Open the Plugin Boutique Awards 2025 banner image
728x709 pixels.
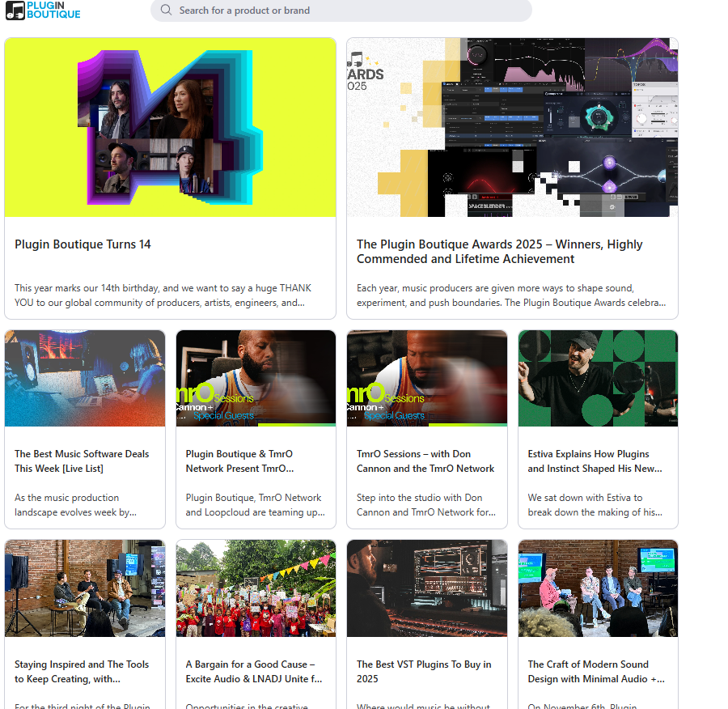[512, 127]
